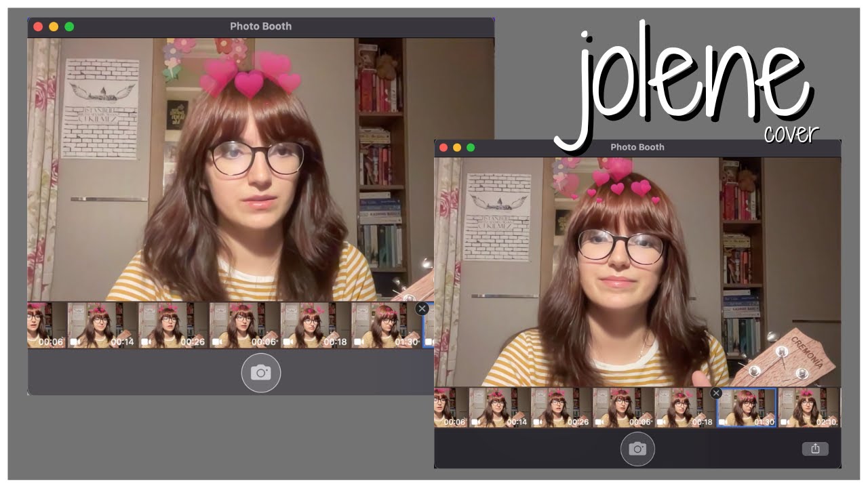Close the back Photo Booth window with red button
This screenshot has height=488, width=868.
tap(38, 26)
